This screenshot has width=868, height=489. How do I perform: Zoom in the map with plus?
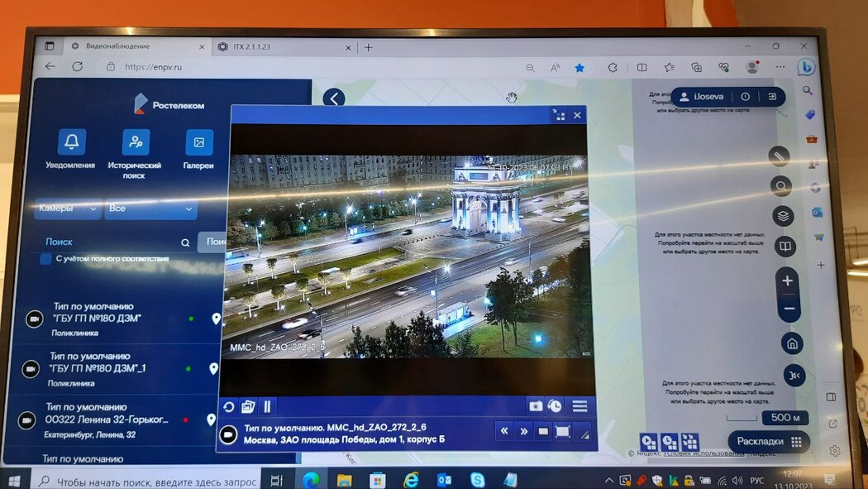point(788,280)
